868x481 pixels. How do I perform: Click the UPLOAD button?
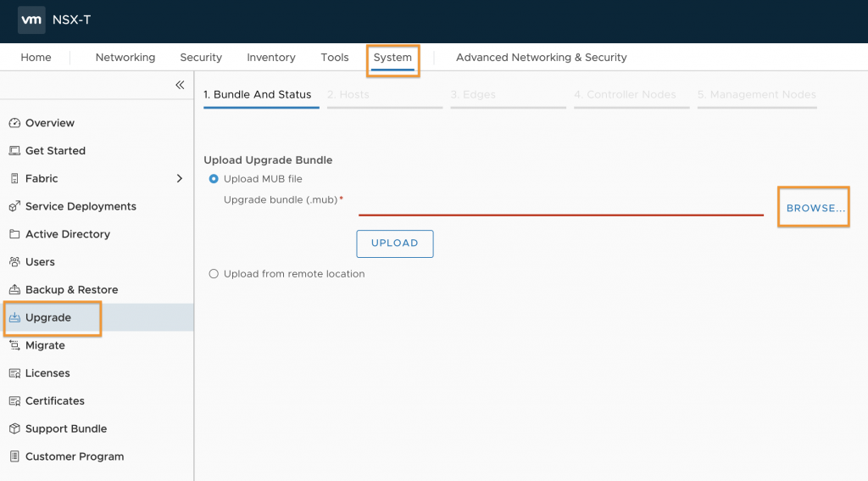[x=395, y=243]
